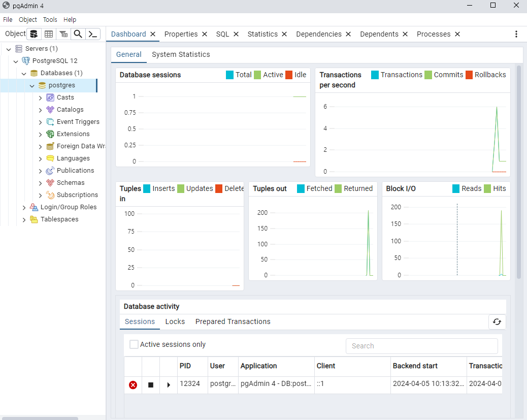
Task: Collapse the Databases node
Action: (24, 74)
